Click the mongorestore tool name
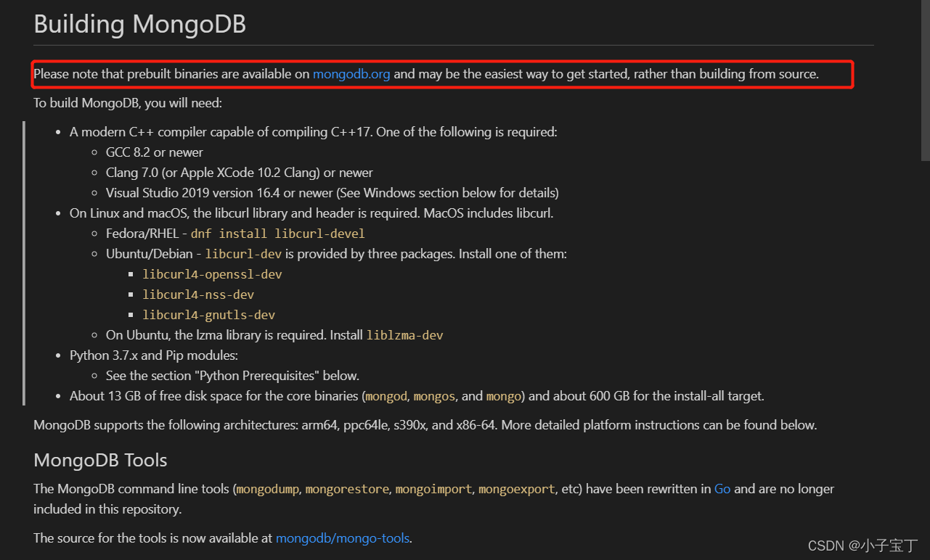This screenshot has height=560, width=930. (347, 489)
